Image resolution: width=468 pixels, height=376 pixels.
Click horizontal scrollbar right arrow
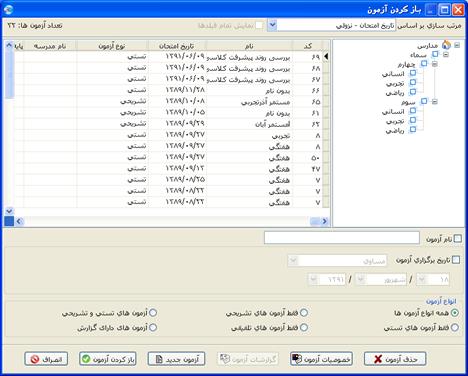[x=325, y=221]
